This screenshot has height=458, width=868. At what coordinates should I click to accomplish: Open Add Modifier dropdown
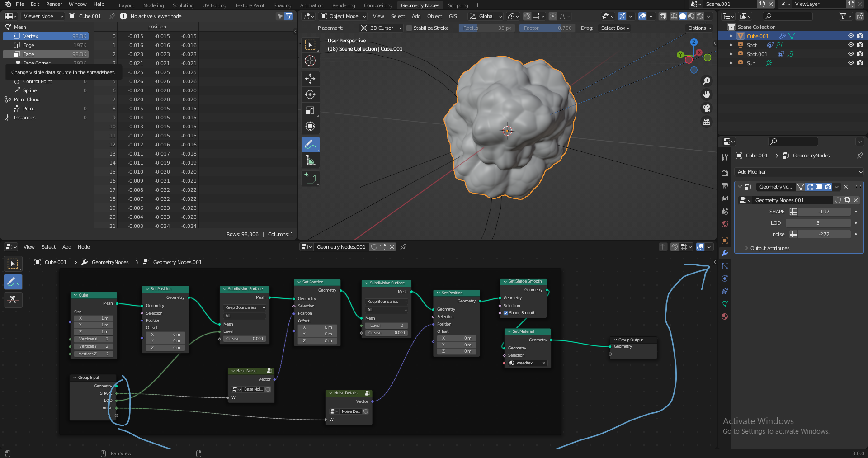[799, 172]
